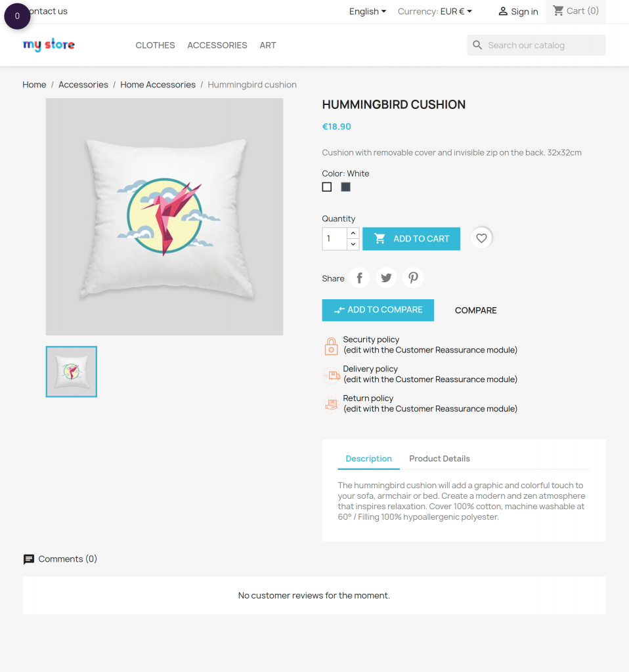Open the shopping cart icon in header
The image size is (629, 672).
tap(558, 10)
